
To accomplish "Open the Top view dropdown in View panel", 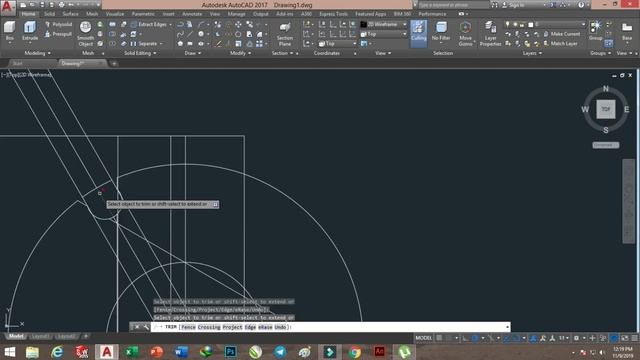I will (384, 34).
